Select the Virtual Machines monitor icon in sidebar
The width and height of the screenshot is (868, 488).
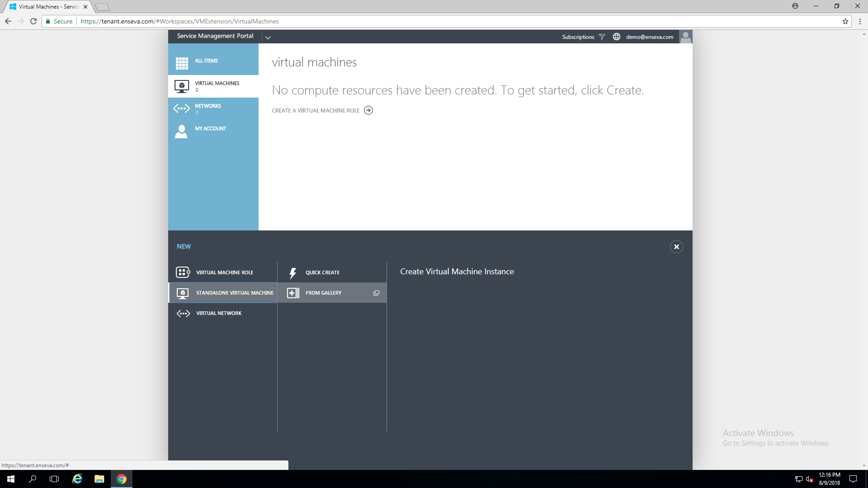pos(182,86)
